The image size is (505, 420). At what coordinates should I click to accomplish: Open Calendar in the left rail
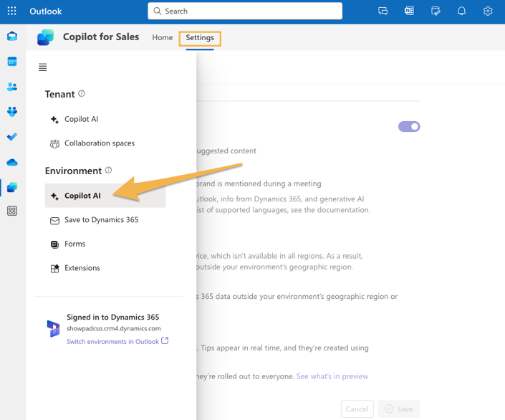tap(12, 61)
